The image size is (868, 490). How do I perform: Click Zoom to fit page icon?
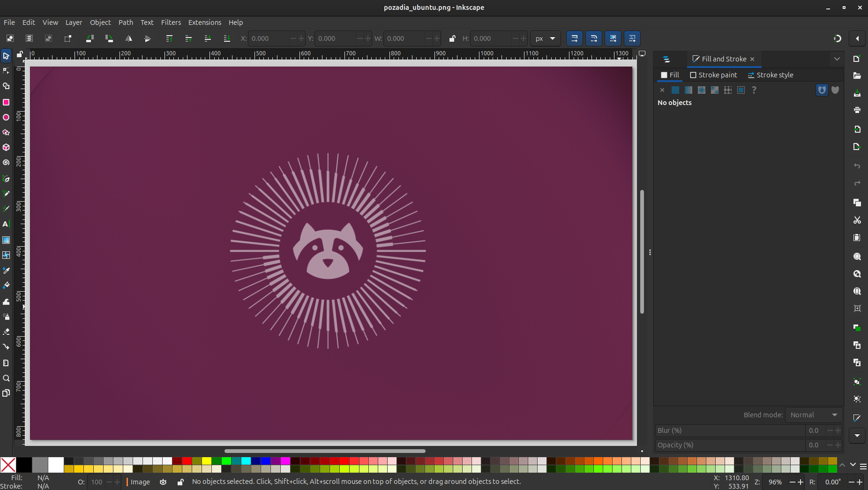[857, 291]
